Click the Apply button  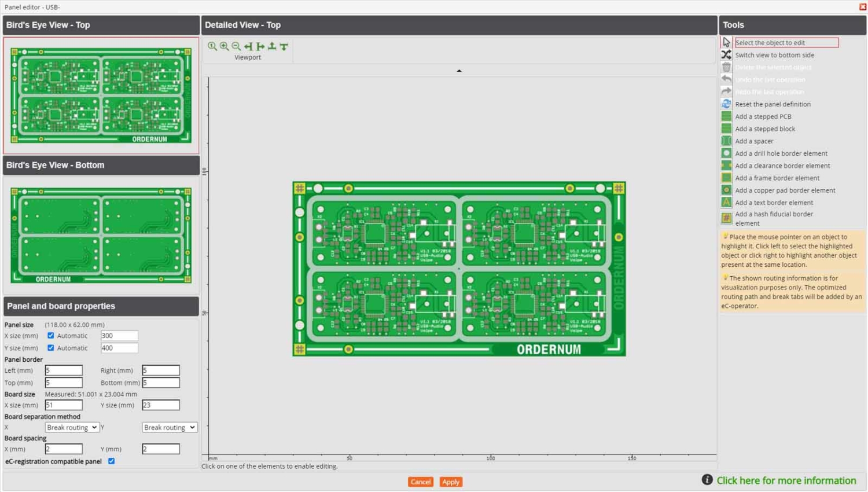click(450, 482)
